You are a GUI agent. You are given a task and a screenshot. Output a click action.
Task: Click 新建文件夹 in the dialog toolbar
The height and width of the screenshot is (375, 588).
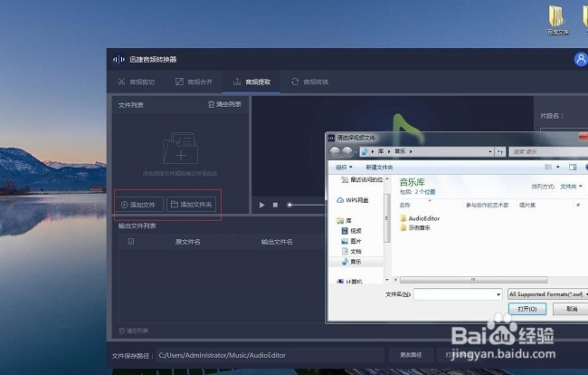(x=379, y=167)
